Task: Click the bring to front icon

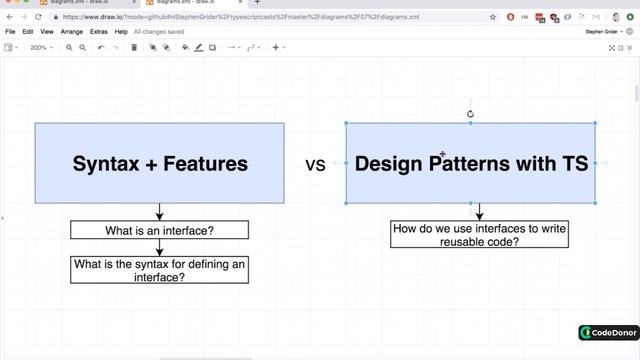Action: pyautogui.click(x=153, y=47)
